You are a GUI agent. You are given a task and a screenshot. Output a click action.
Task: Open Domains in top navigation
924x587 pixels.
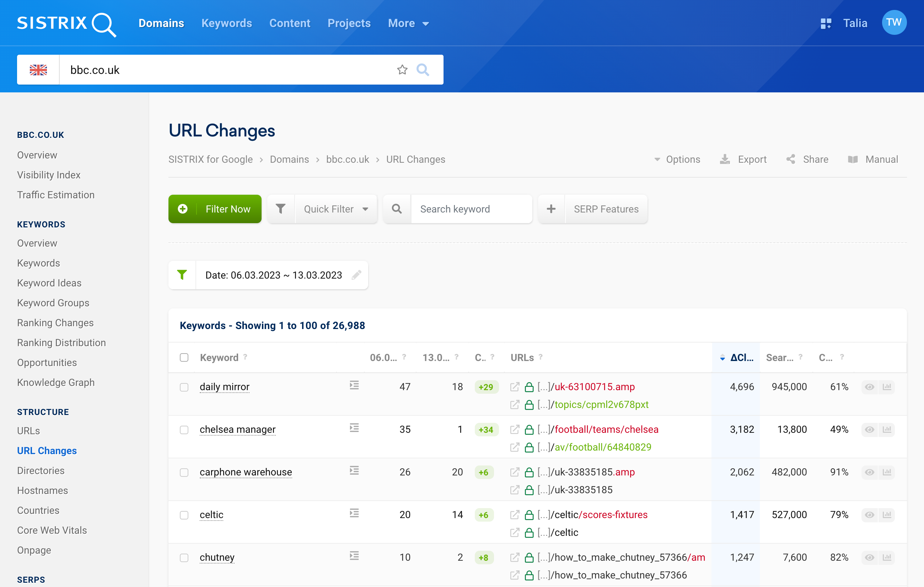click(x=161, y=23)
